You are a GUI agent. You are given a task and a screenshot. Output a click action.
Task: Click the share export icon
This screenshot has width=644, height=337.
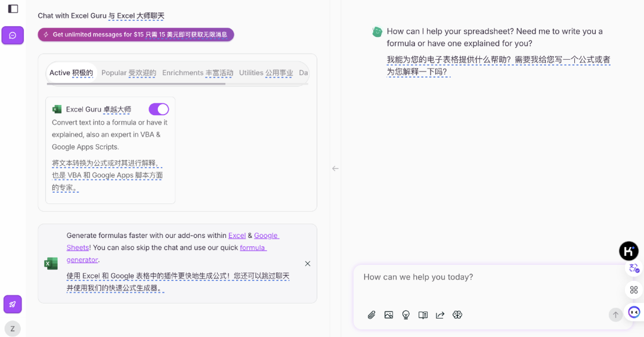pos(440,315)
